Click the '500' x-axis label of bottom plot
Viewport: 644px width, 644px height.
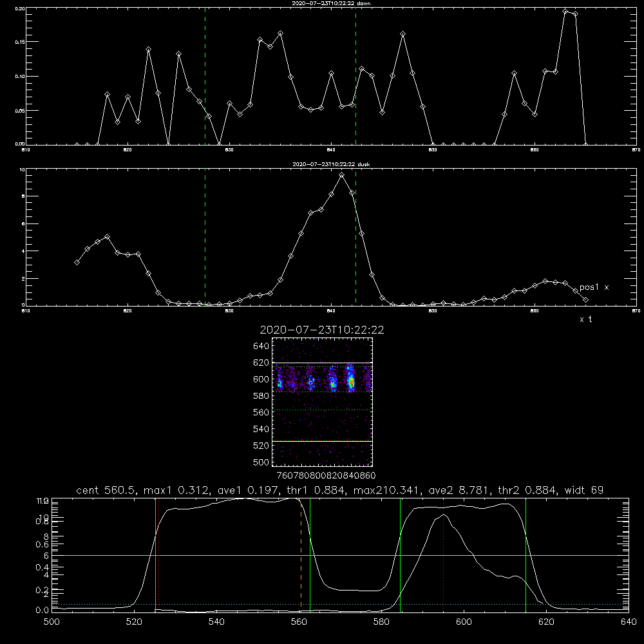pos(52,622)
